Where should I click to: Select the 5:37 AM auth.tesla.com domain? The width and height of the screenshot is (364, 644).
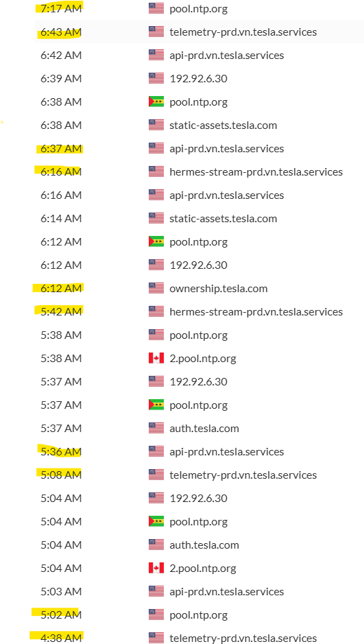point(204,429)
